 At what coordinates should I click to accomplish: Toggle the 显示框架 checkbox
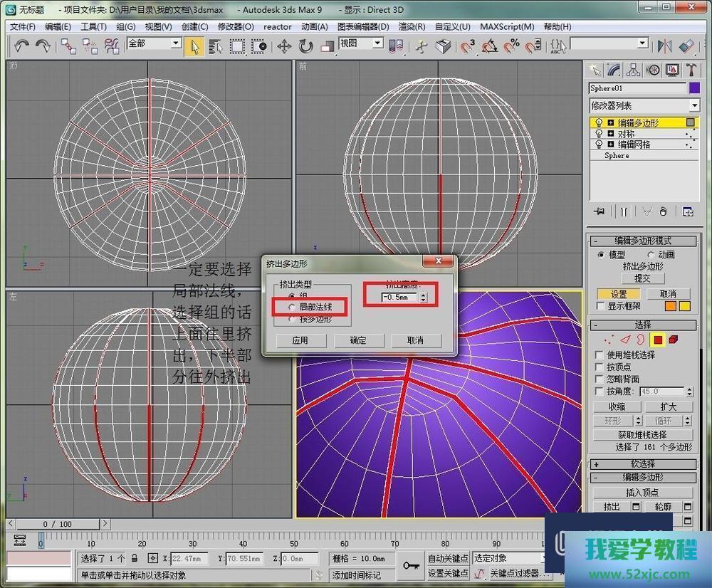point(600,306)
